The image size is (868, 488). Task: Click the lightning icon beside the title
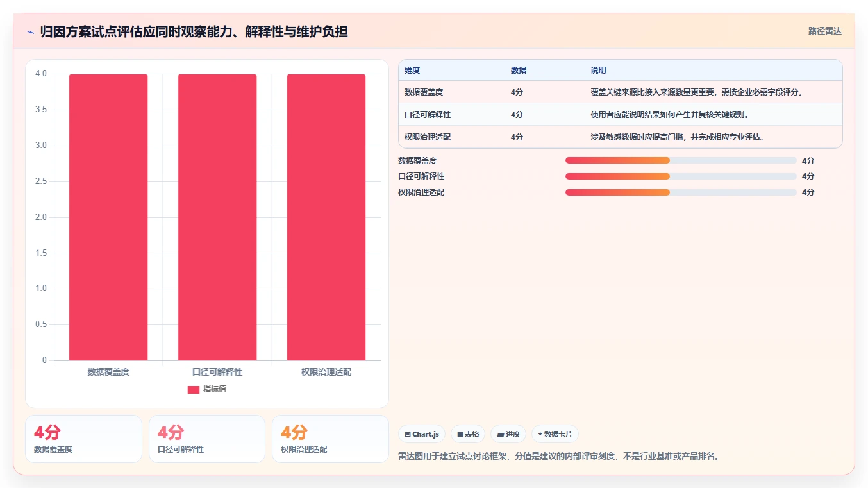pyautogui.click(x=30, y=31)
